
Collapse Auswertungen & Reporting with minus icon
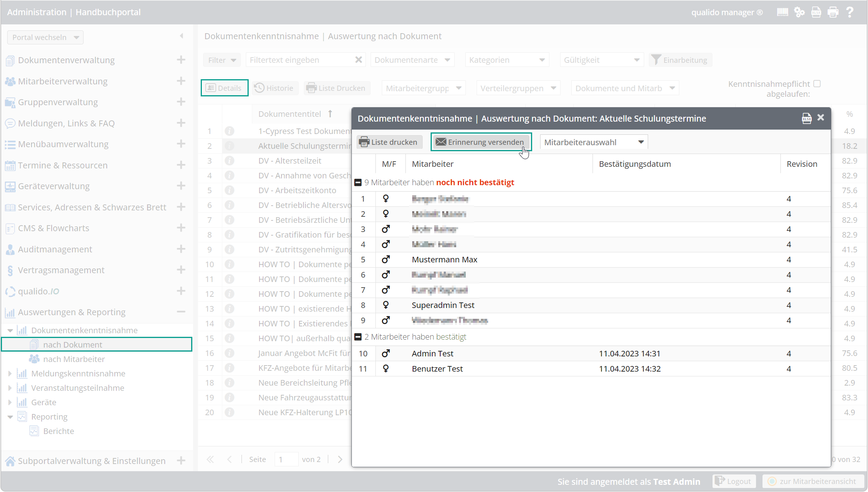pos(181,312)
